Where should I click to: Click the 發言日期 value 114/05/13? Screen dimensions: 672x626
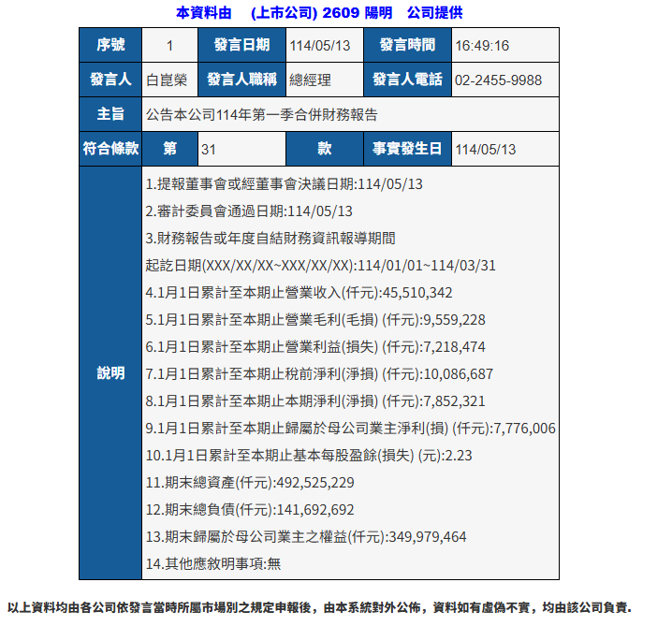(320, 46)
